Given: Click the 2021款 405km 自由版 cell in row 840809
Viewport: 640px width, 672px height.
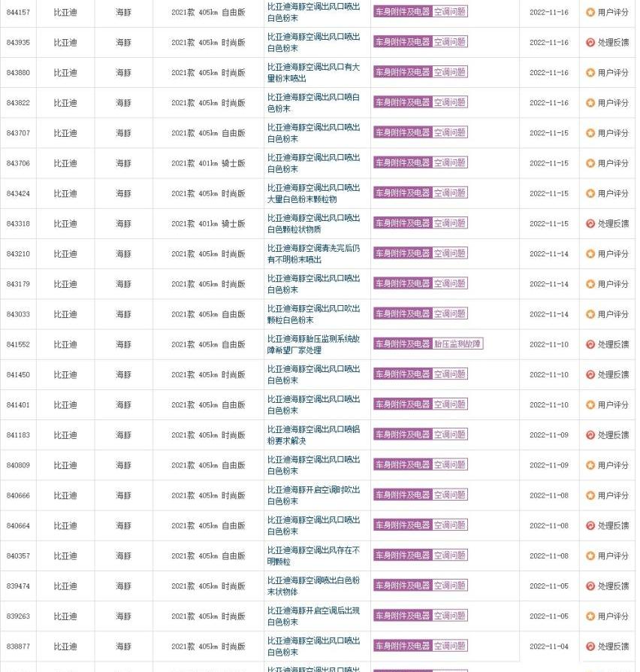Looking at the screenshot, I should pos(208,465).
